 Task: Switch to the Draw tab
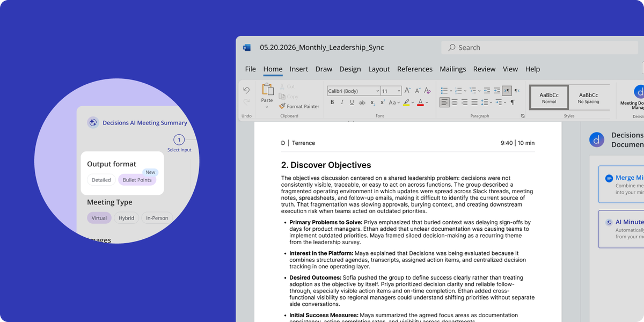pyautogui.click(x=324, y=69)
